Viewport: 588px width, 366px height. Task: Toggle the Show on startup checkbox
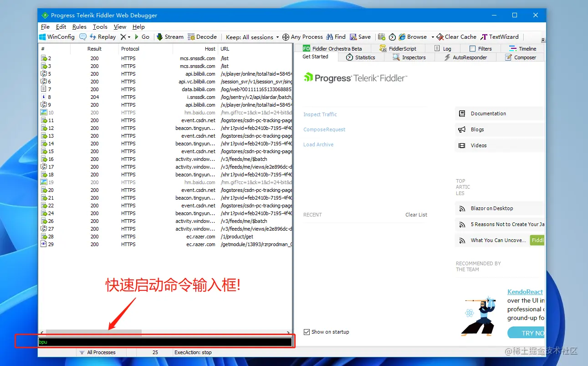(x=307, y=332)
